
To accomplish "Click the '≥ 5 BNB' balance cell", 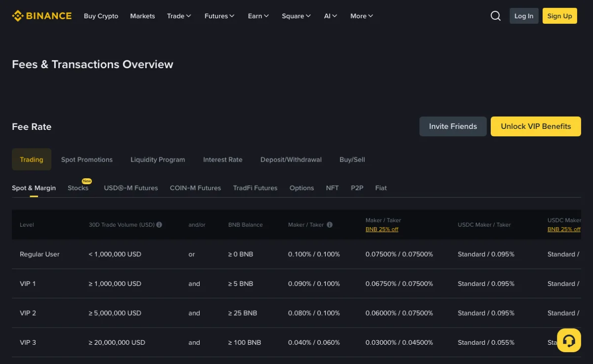I will pos(241,283).
